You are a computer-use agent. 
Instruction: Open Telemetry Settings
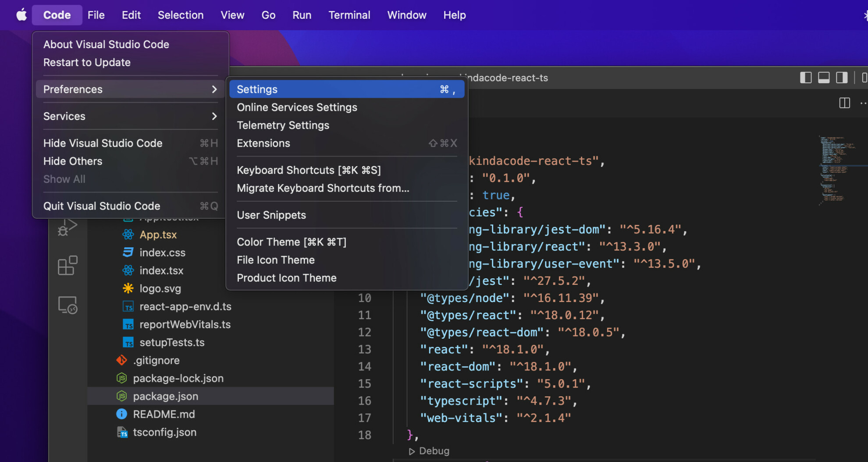347,125
